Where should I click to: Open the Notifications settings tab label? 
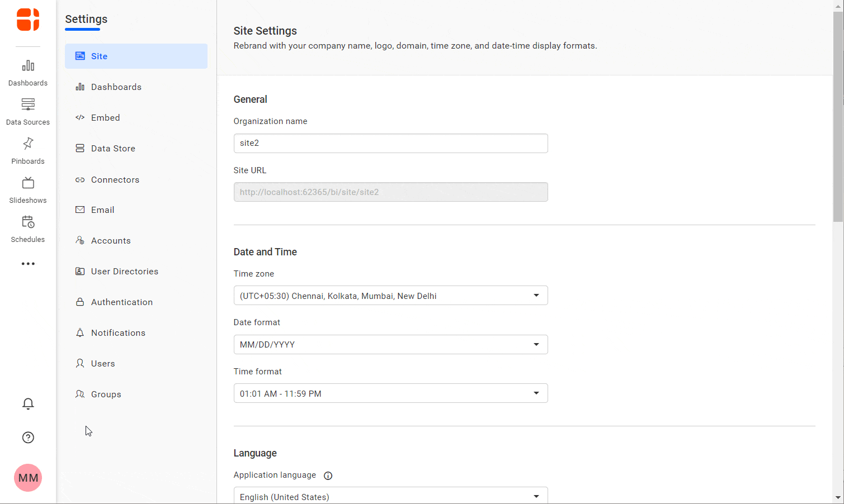point(118,332)
